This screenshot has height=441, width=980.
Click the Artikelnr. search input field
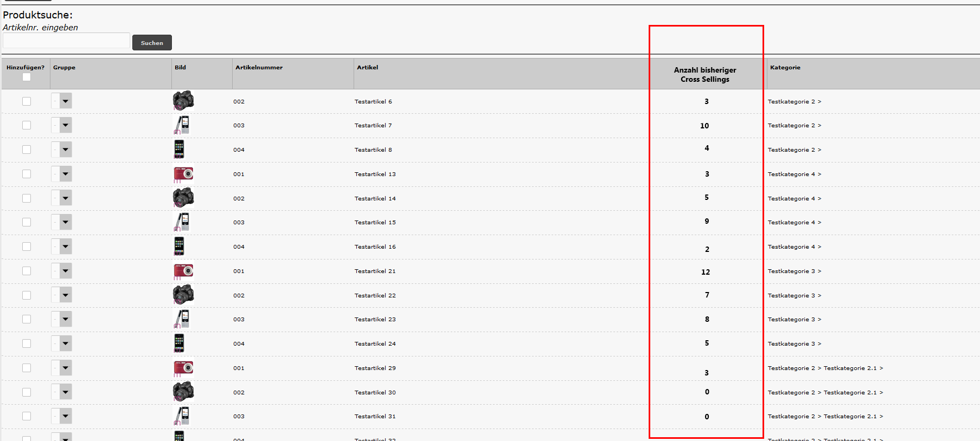tap(66, 41)
